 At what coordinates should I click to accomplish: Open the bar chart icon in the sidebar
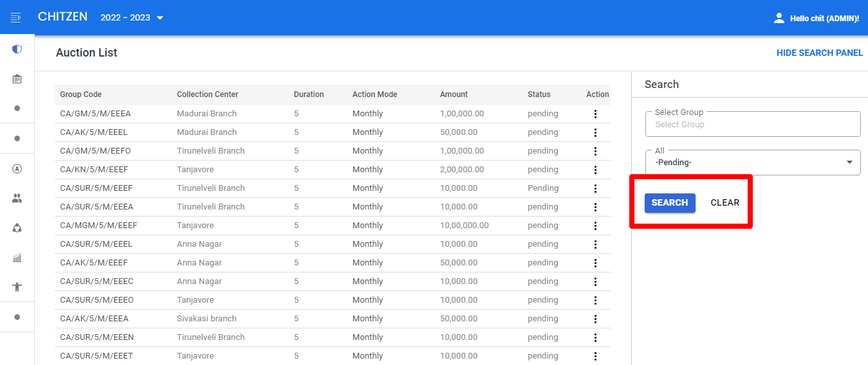pos(17,258)
